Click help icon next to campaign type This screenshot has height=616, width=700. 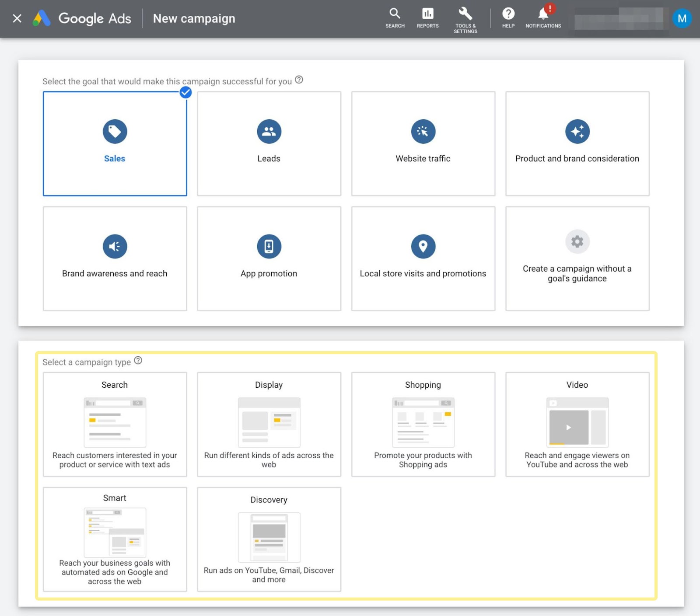[x=138, y=361]
